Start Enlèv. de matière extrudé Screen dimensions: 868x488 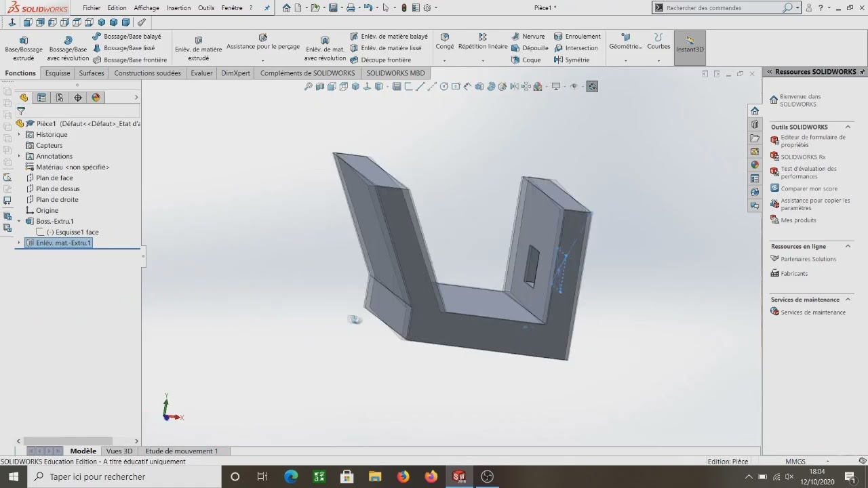tap(199, 49)
